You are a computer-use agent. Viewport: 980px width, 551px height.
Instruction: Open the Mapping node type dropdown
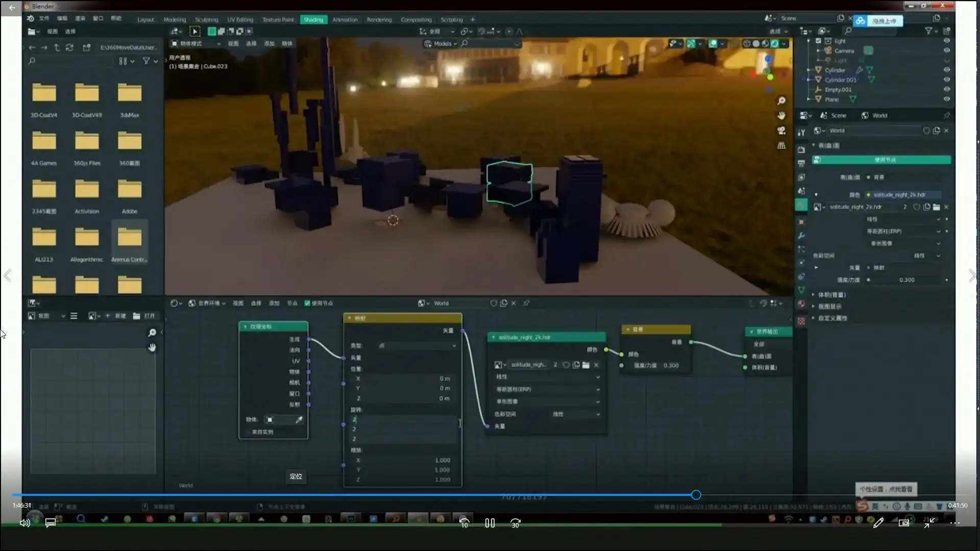(417, 346)
